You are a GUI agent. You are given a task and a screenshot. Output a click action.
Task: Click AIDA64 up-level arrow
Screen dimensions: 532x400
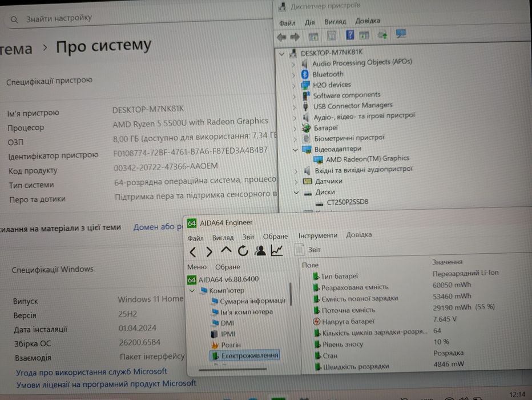[x=226, y=251]
